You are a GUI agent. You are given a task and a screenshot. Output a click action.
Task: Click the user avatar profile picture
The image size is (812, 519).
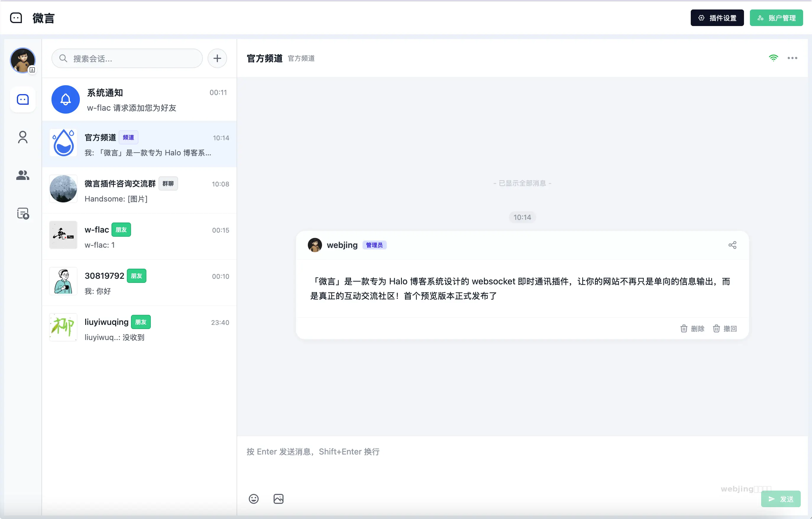click(22, 60)
